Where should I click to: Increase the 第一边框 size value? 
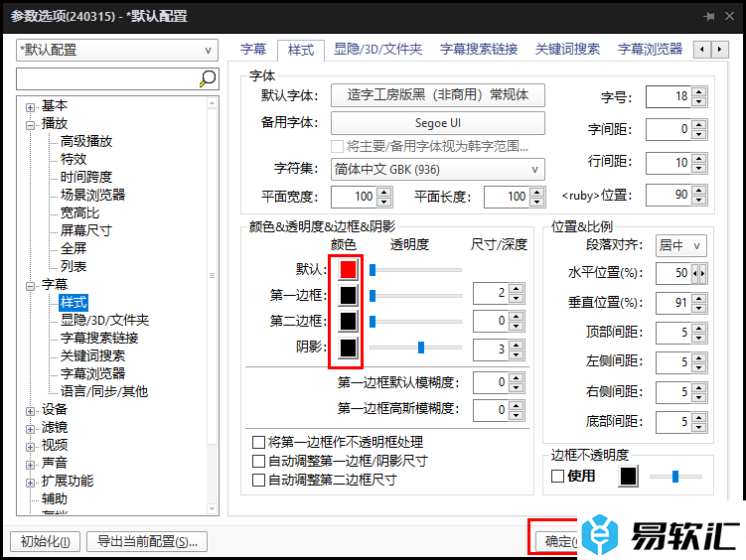tap(517, 289)
